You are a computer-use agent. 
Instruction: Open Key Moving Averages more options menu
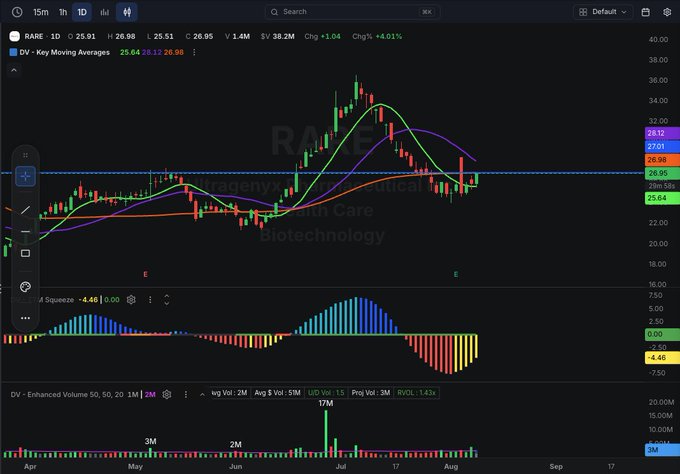point(194,52)
